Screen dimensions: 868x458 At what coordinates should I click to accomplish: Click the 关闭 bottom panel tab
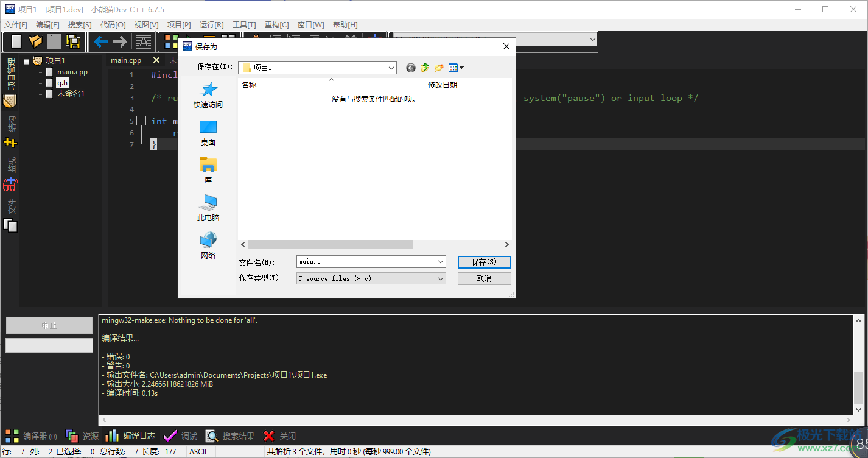279,436
